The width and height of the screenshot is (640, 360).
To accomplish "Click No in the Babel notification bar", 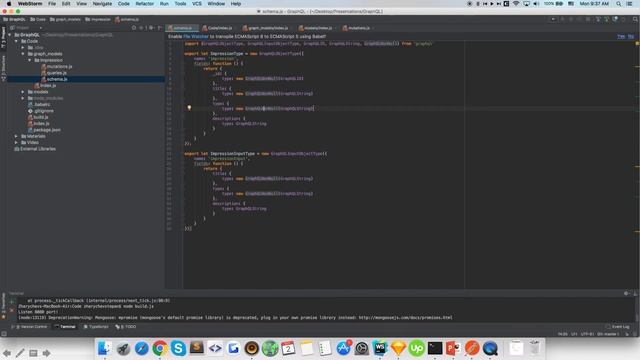I will [x=631, y=37].
